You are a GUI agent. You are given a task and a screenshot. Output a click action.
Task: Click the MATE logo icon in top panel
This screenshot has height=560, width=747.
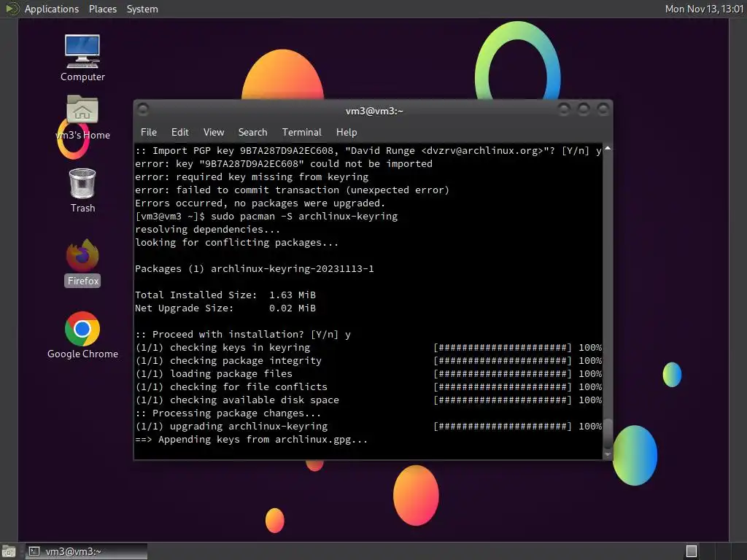(12, 9)
